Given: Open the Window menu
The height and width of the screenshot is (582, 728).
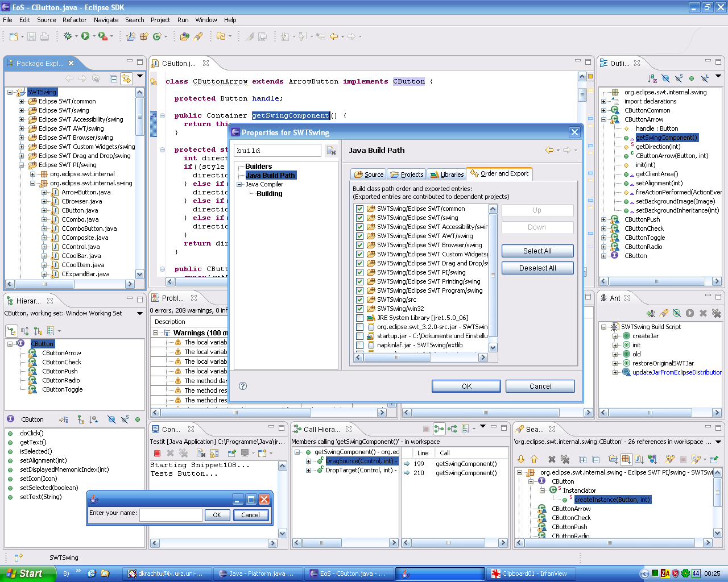Looking at the screenshot, I should point(206,20).
